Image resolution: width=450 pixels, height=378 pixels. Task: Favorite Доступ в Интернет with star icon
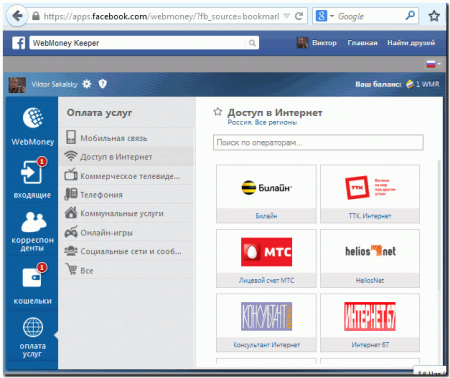click(218, 112)
